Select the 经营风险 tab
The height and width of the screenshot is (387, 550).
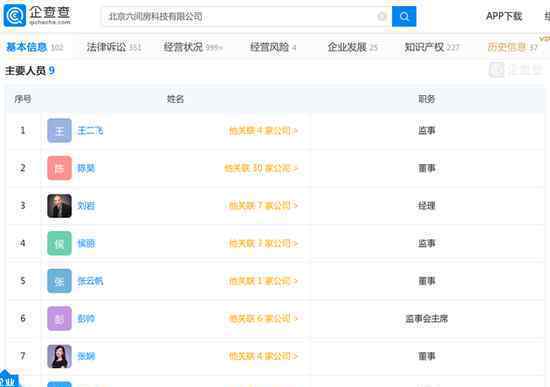(273, 47)
